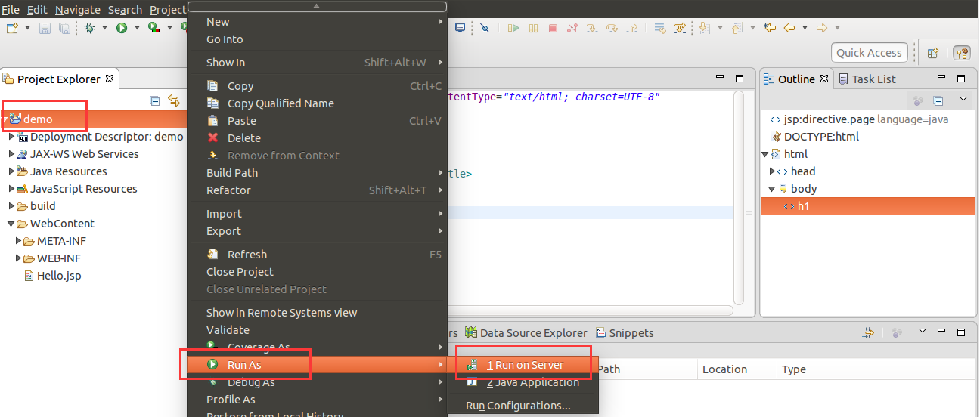Viewport: 980px width, 417px height.
Task: Open the Outline view menu triangle
Action: pyautogui.click(x=963, y=99)
